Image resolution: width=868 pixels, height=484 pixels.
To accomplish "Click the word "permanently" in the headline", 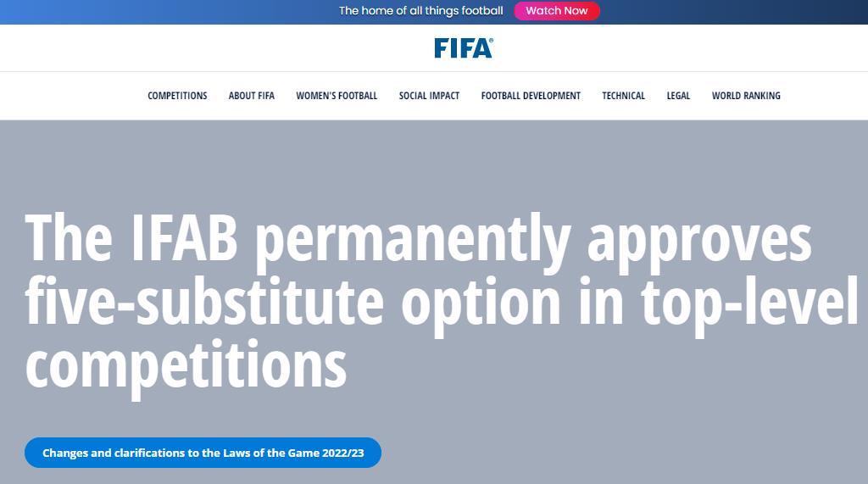I will pos(413,242).
